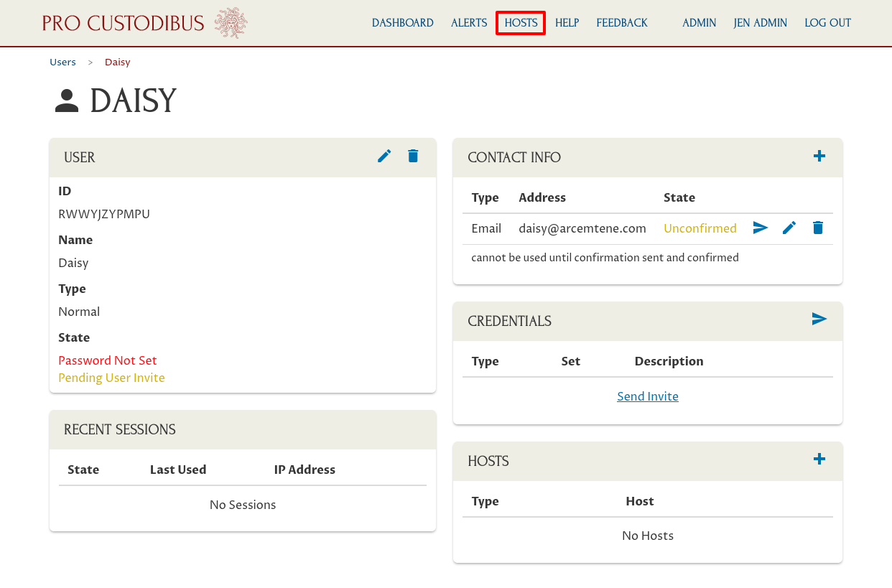Add a host with plus icon
The height and width of the screenshot is (588, 892).
click(x=819, y=459)
